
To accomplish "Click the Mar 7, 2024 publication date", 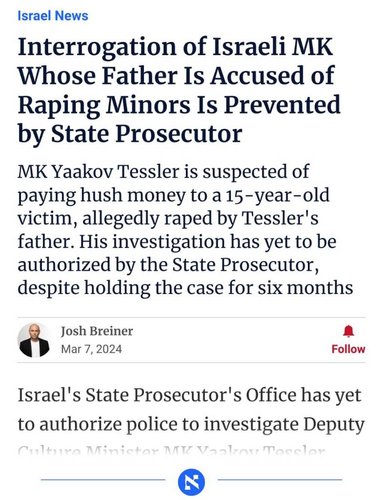I will click(x=91, y=349).
